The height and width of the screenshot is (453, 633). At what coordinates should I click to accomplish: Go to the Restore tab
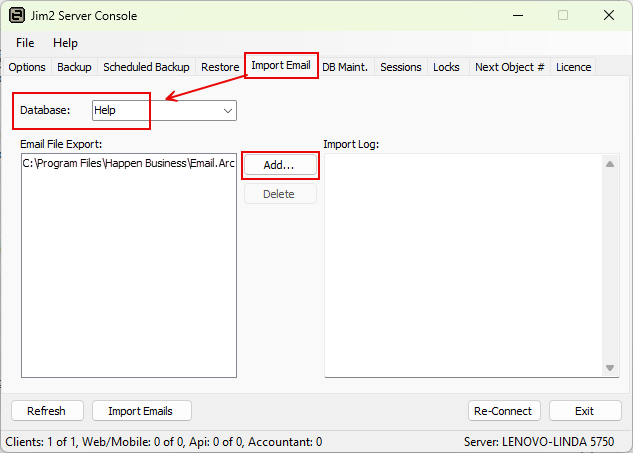tap(220, 67)
